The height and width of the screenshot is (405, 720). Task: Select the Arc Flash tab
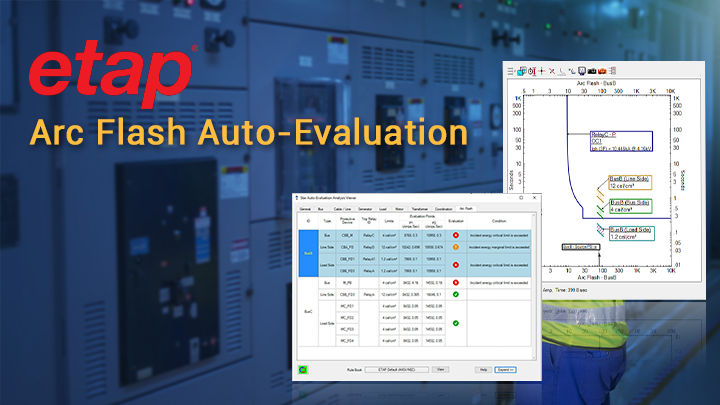466,208
